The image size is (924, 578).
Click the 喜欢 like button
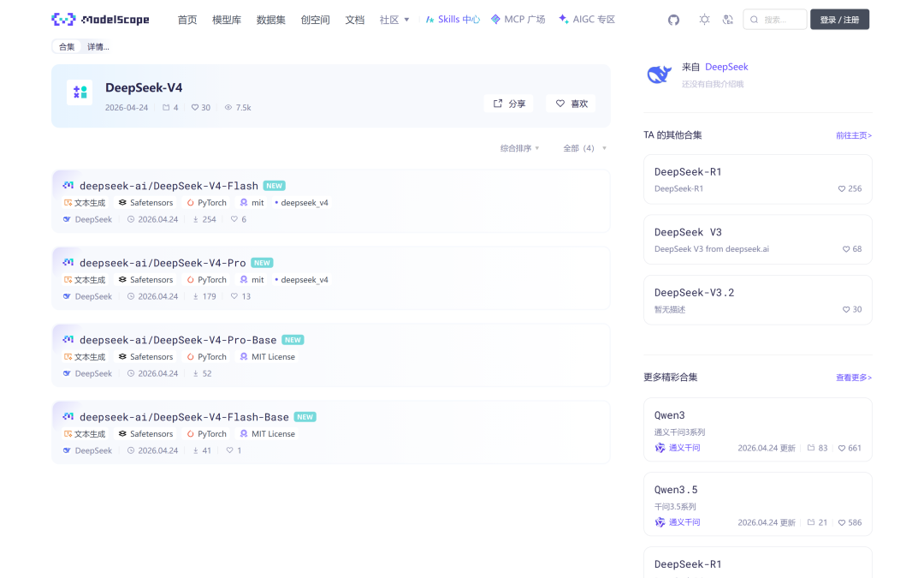point(571,104)
